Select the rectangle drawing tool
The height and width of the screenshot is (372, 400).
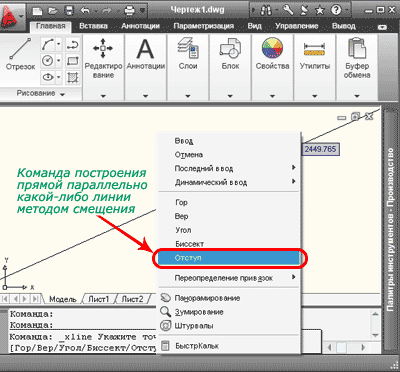[72, 61]
